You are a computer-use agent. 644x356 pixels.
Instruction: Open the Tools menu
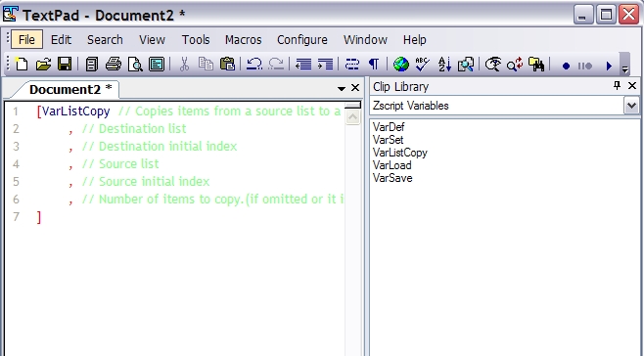click(x=196, y=40)
